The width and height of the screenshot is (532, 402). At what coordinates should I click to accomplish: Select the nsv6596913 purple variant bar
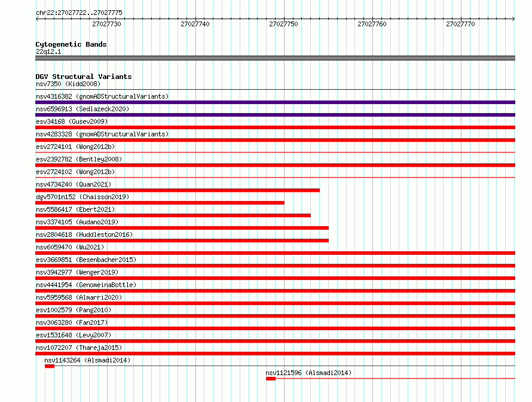tap(275, 115)
